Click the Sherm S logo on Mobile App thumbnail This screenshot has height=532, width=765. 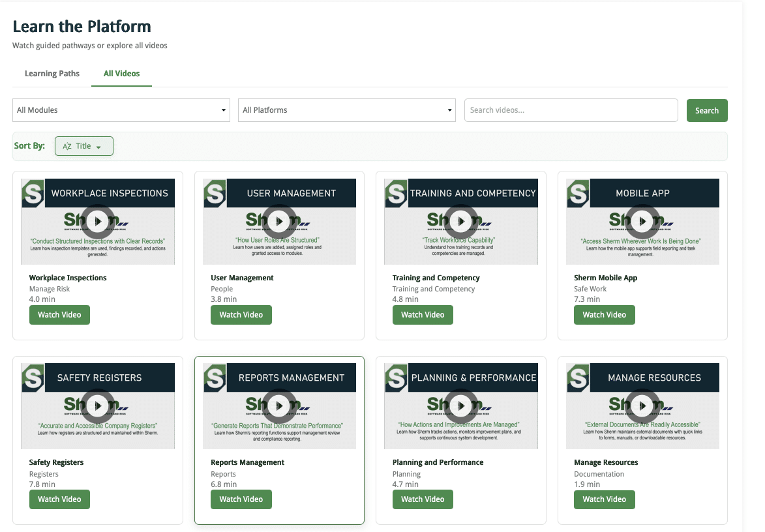578,193
